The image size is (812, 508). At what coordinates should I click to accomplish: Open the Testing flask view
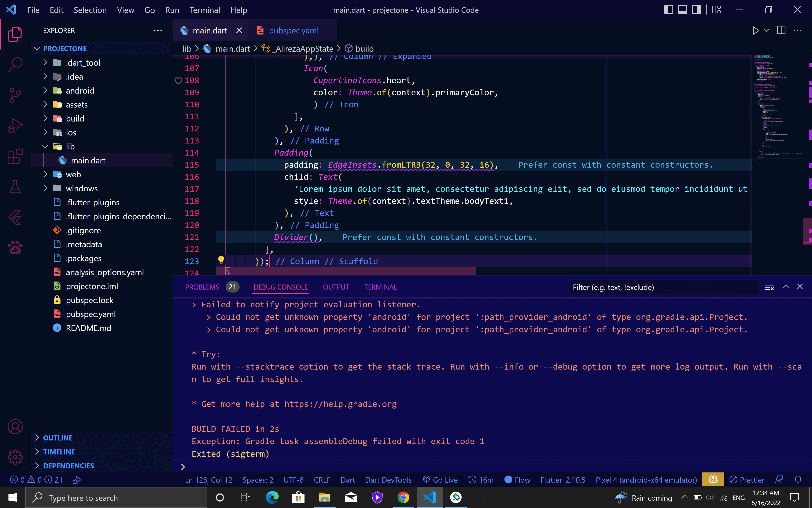(15, 187)
